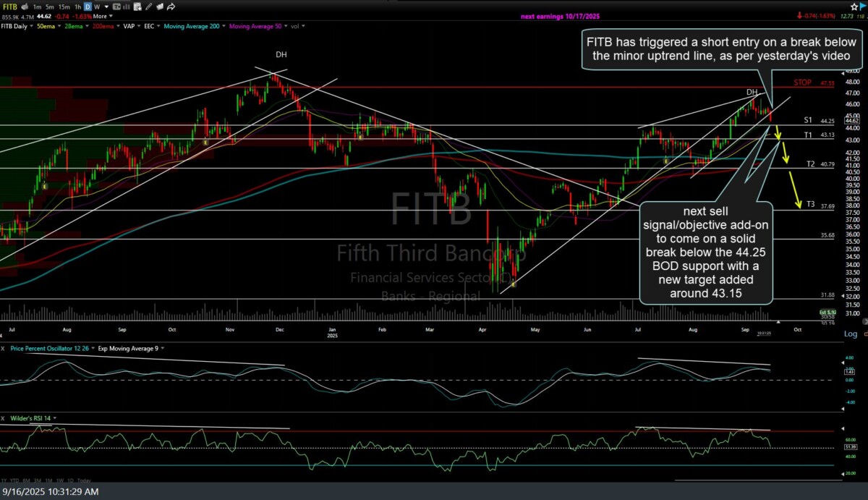
Task: Switch to the 15m timeframe tab
Action: pyautogui.click(x=64, y=6)
